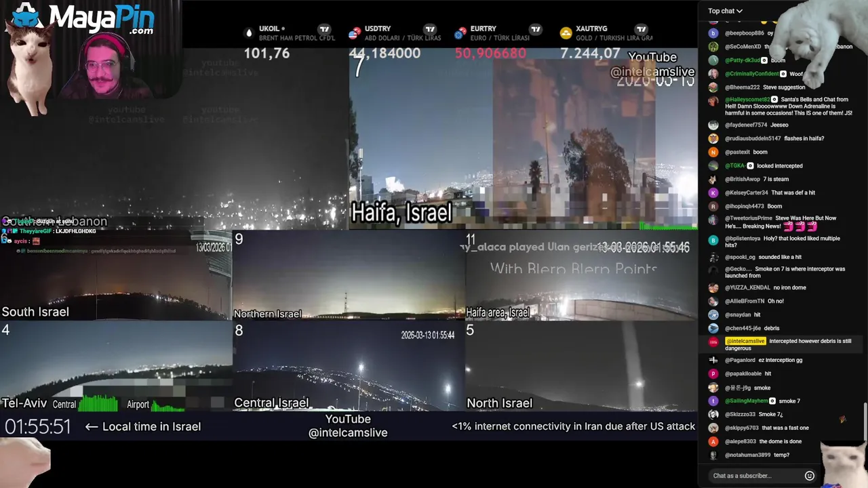The width and height of the screenshot is (868, 488).
Task: Select the Northern Israel camera 9 feed
Action: (x=349, y=276)
